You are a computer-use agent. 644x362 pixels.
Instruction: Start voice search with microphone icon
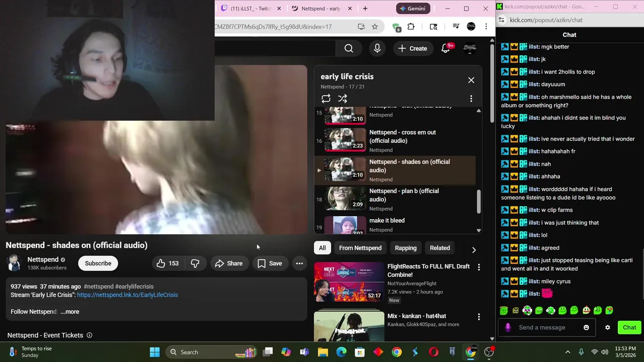[377, 48]
